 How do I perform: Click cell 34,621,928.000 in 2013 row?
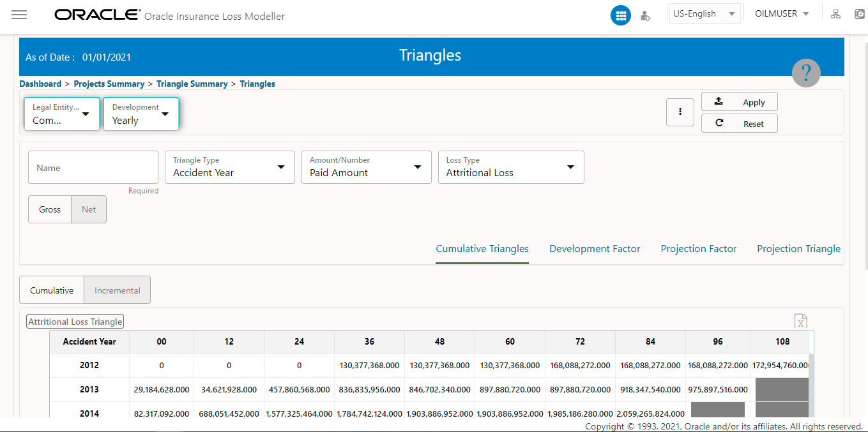[229, 389]
